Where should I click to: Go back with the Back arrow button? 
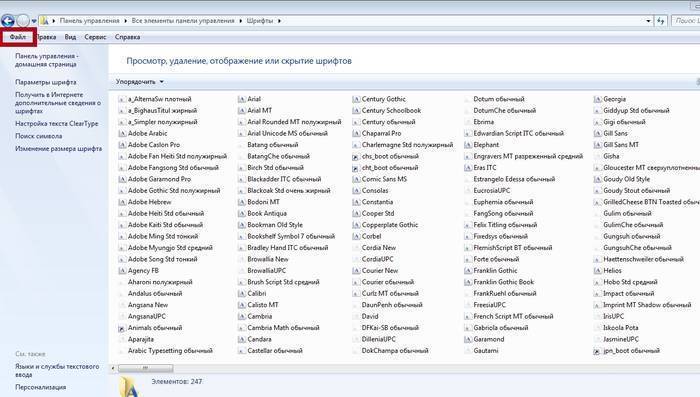[8, 21]
